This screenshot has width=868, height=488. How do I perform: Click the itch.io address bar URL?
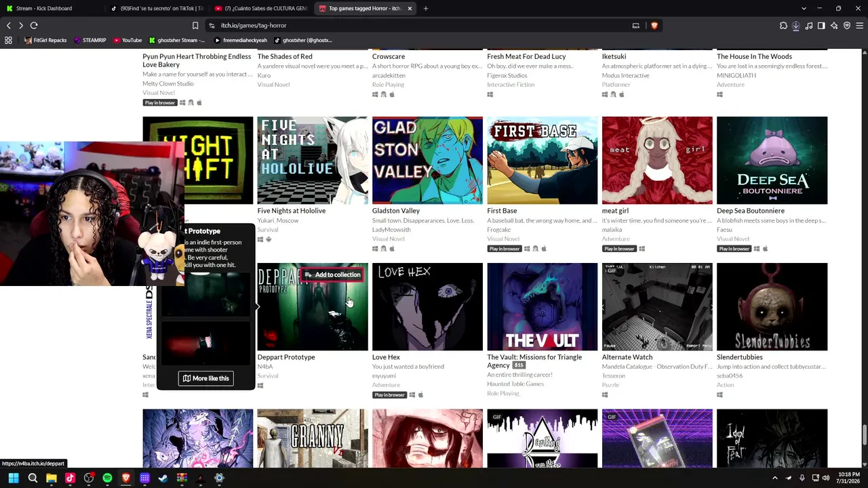[x=254, y=26]
